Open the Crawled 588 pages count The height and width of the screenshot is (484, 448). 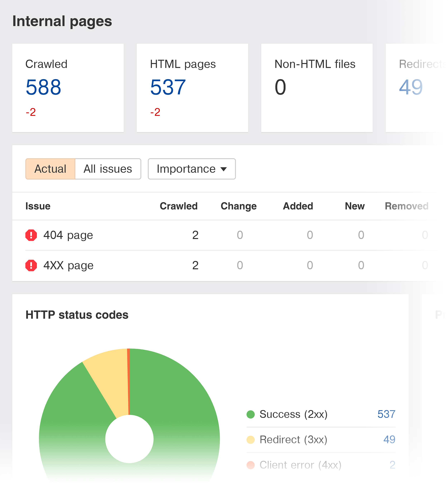[43, 87]
